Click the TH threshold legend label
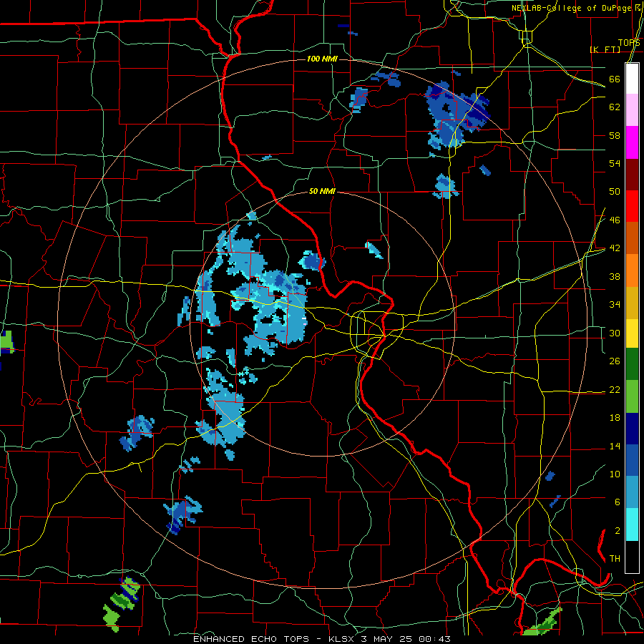644x644 pixels. [615, 558]
